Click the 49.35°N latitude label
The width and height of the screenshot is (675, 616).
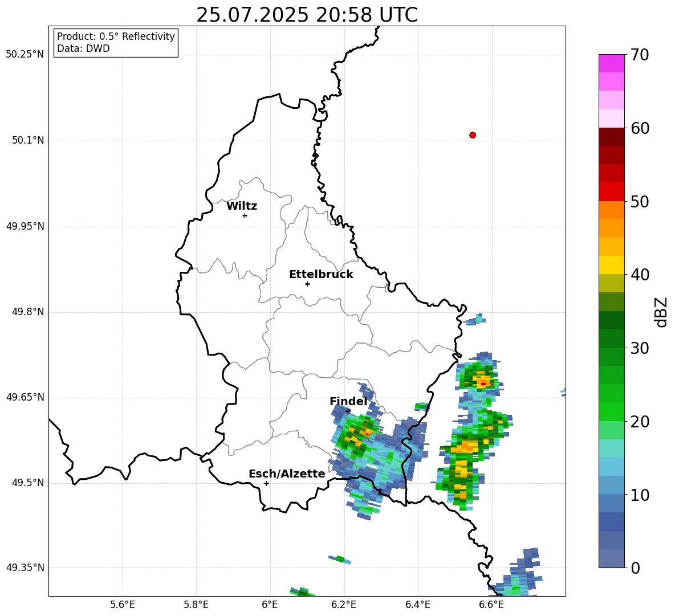(25, 568)
